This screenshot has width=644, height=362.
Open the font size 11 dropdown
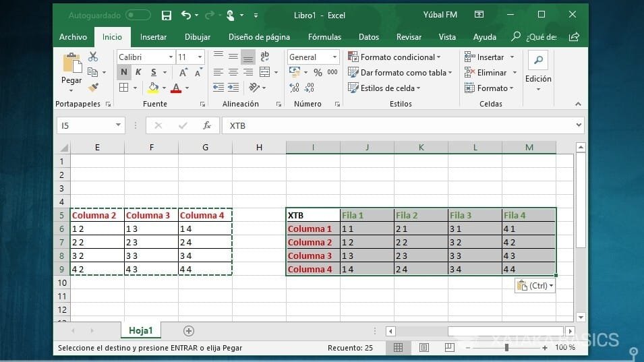point(200,57)
